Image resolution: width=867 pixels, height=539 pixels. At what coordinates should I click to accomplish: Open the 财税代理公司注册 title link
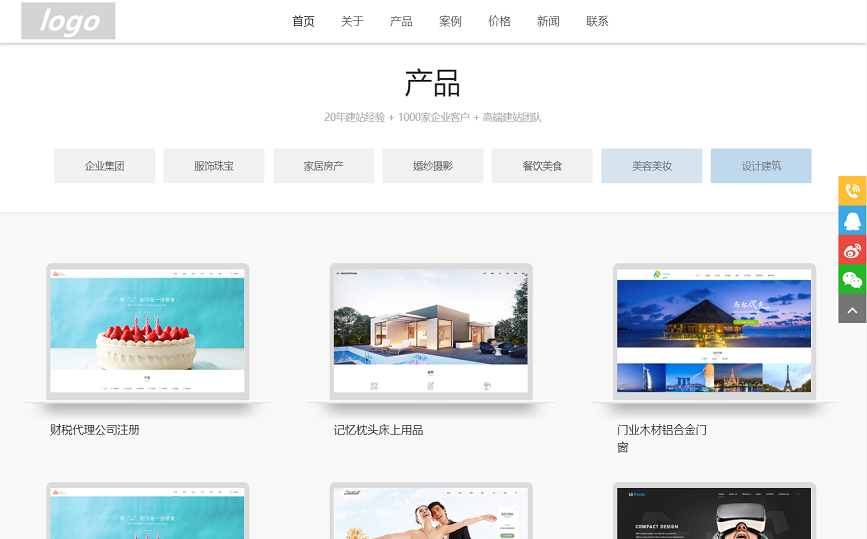pos(95,430)
